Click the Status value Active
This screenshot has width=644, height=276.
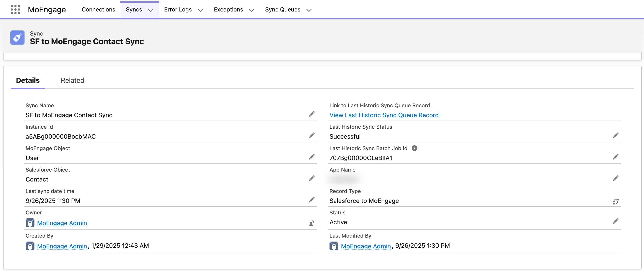[338, 222]
